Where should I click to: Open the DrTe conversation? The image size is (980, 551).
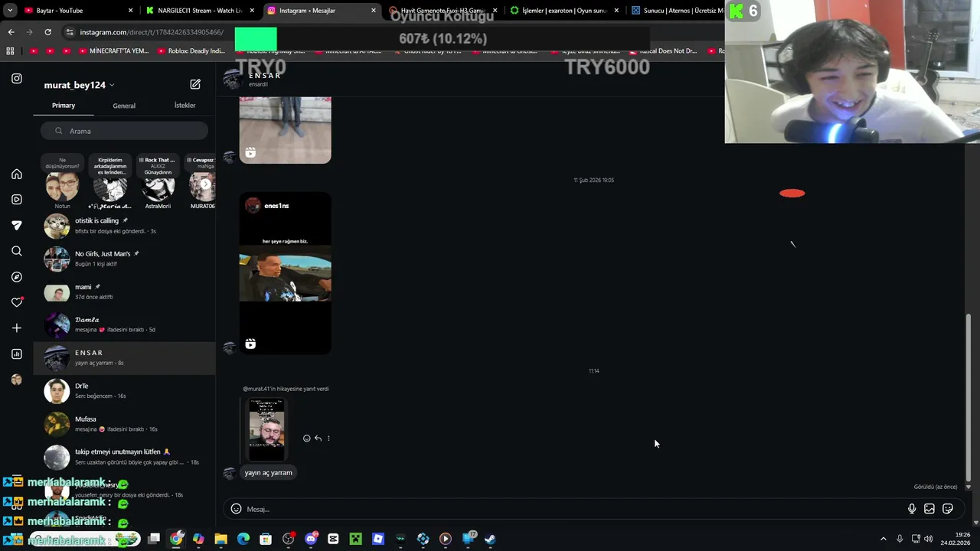(x=124, y=391)
